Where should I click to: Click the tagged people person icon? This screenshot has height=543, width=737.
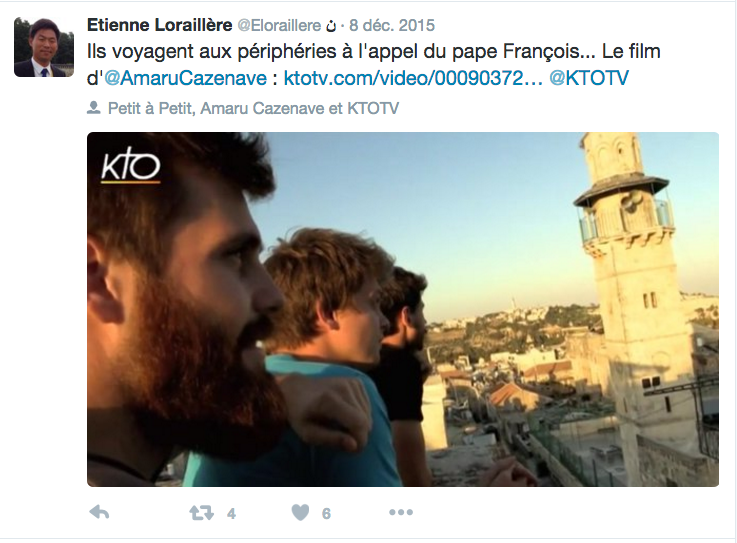(x=94, y=108)
